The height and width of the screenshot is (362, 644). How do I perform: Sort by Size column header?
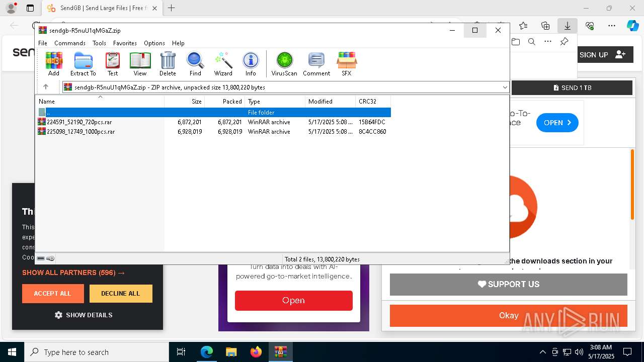[x=185, y=102]
